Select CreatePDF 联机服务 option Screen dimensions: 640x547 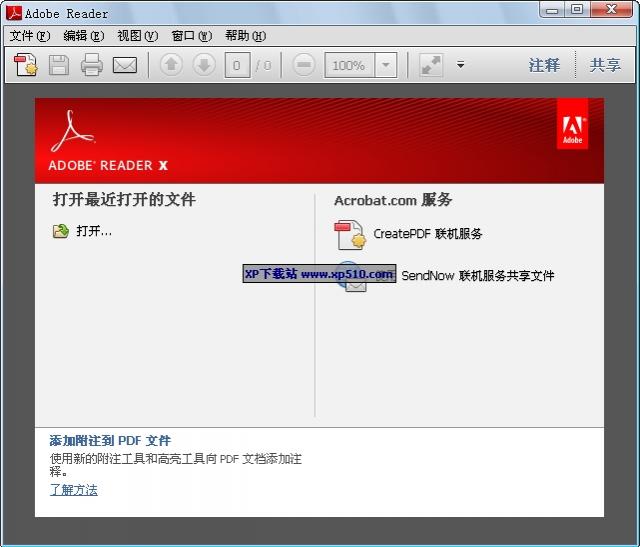pyautogui.click(x=427, y=234)
